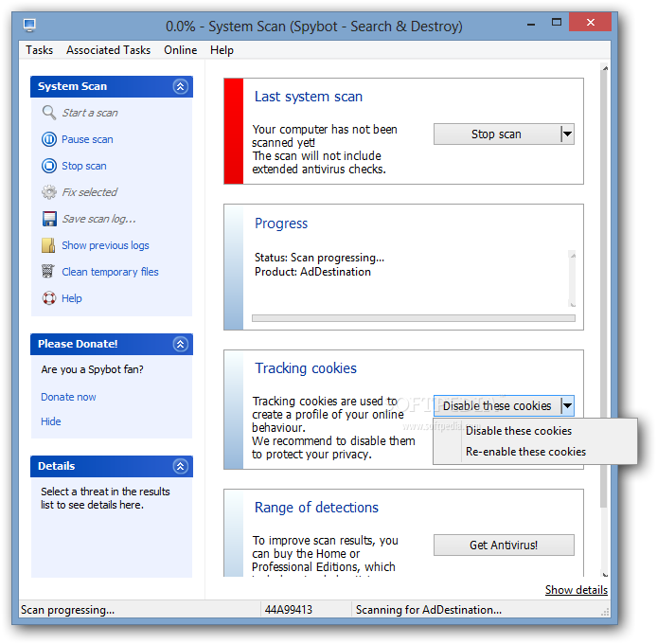657x644 pixels.
Task: Click the main scrollbar down arrow
Action: coord(605,575)
